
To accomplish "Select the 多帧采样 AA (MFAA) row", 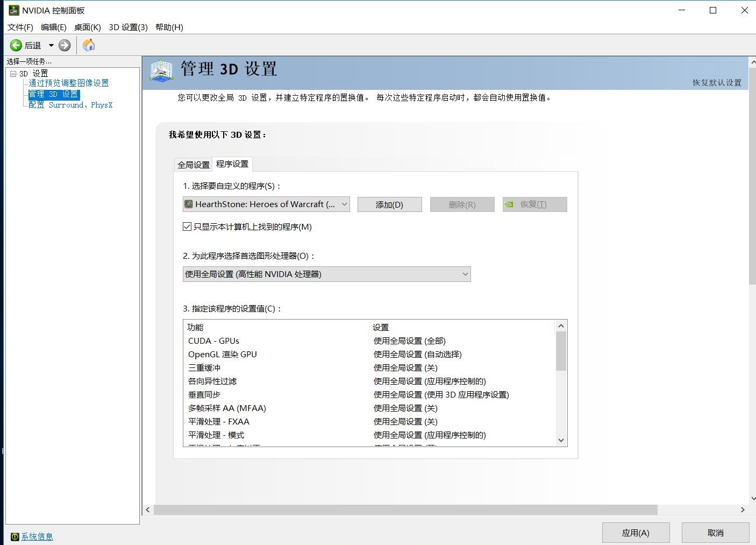I will click(x=368, y=408).
